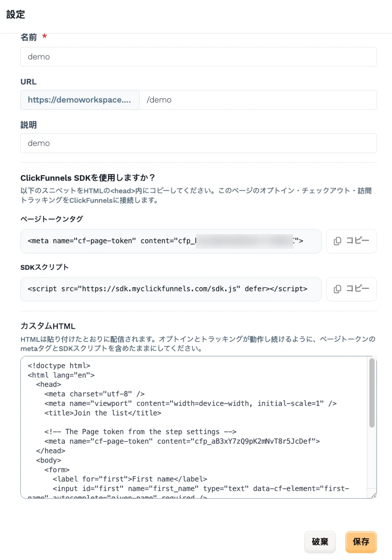Click the 保存 save button

(x=361, y=542)
